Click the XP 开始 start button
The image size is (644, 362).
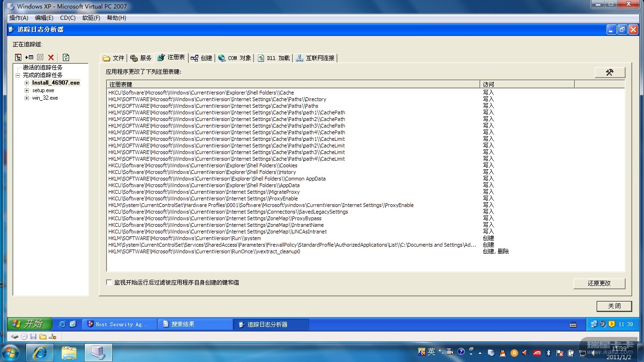click(29, 324)
